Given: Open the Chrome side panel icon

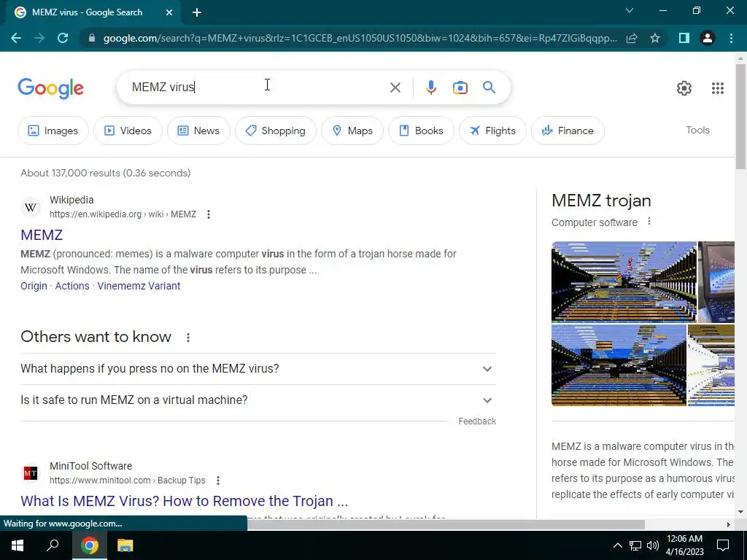Looking at the screenshot, I should 684,38.
